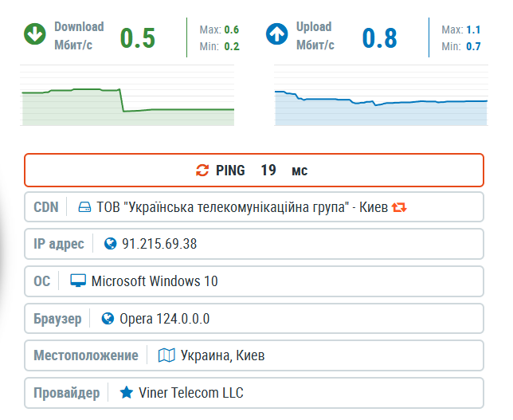
Task: Click the monitor icon next to Microsoft Windows 10
Action: pos(78,281)
